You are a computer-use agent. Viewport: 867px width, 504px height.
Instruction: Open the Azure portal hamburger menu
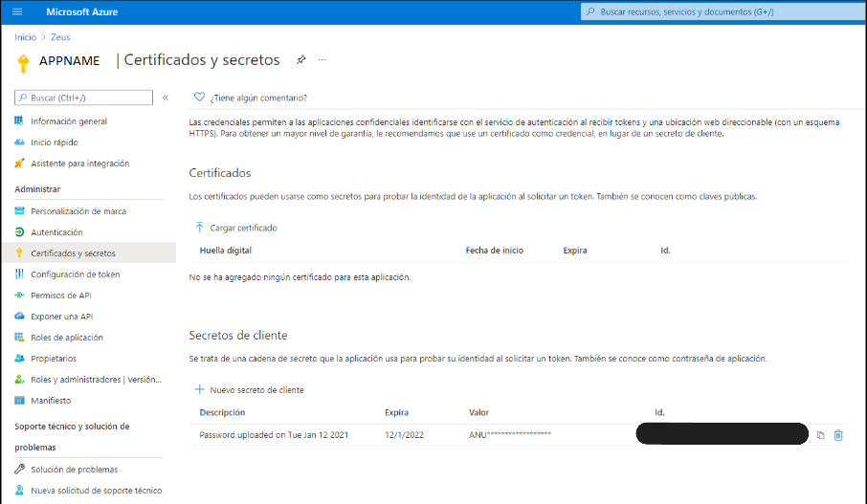[17, 11]
